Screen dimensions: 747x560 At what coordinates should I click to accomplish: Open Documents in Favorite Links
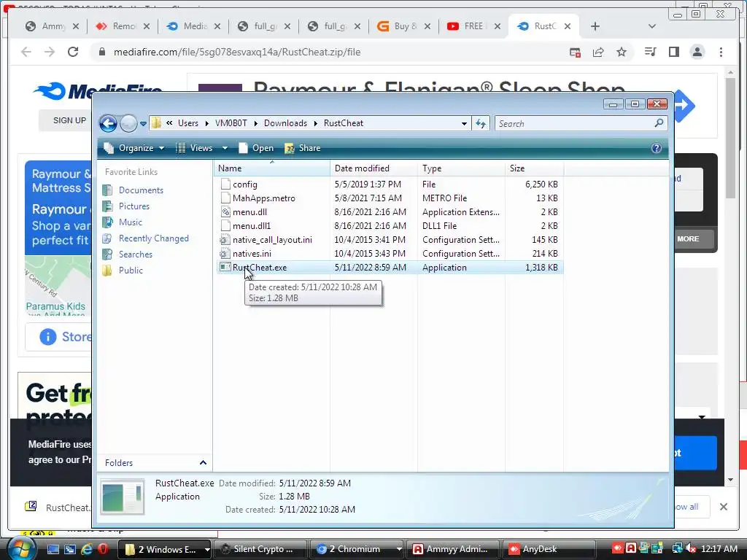point(141,190)
